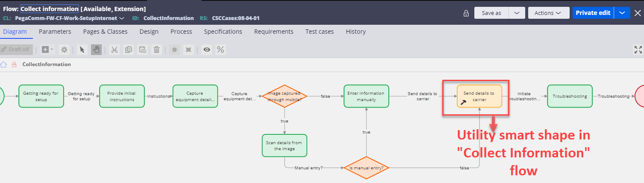Open the Actions dropdown menu

pos(548,13)
